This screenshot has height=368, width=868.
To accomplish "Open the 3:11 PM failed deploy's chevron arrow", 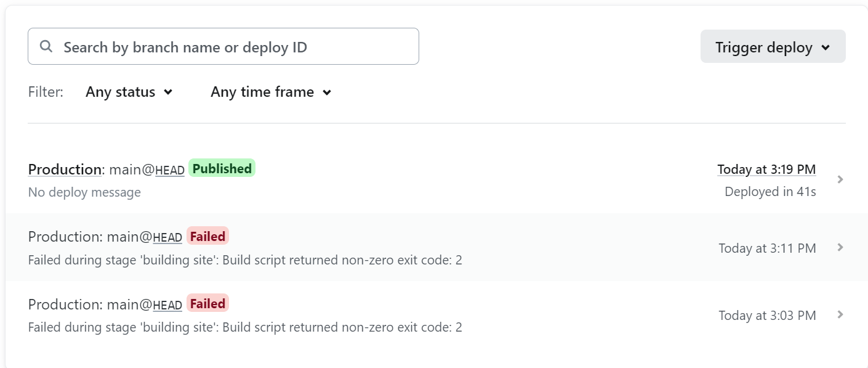I will (840, 247).
